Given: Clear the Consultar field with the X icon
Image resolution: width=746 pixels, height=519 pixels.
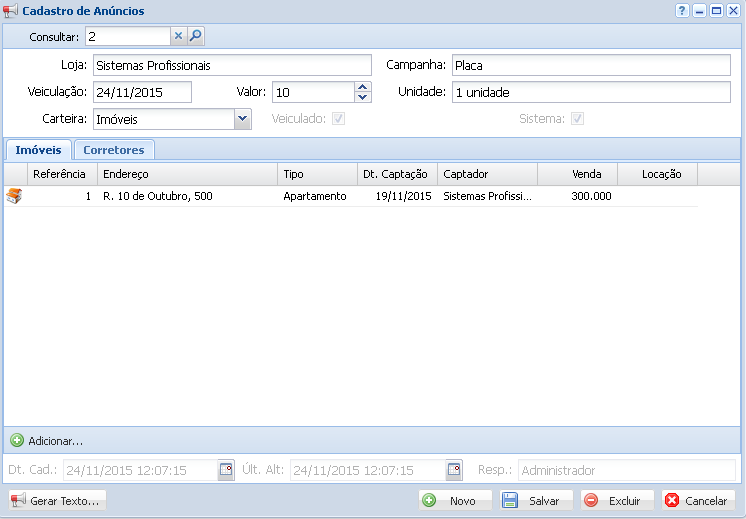Looking at the screenshot, I should click(179, 36).
